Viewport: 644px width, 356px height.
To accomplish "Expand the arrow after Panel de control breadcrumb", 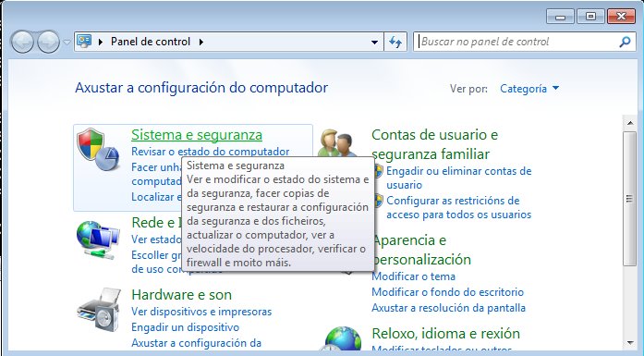I will pyautogui.click(x=201, y=42).
